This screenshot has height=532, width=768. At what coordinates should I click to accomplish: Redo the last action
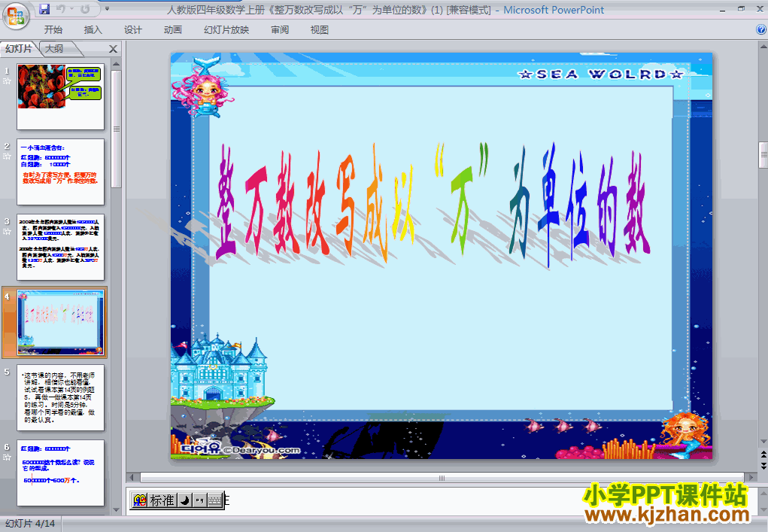85,9
